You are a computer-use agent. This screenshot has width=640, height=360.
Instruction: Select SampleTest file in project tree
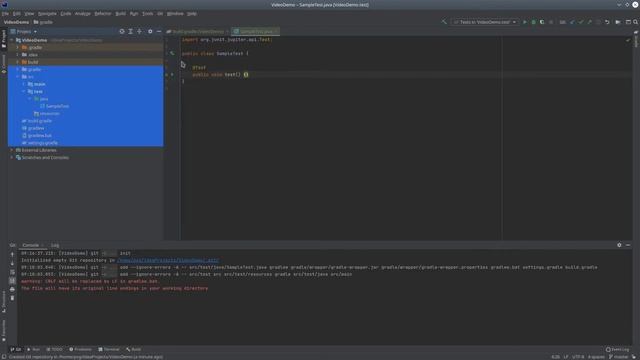point(57,106)
